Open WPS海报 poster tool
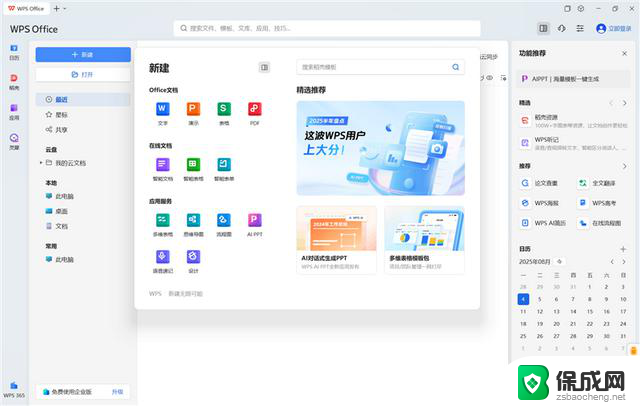 [x=540, y=203]
